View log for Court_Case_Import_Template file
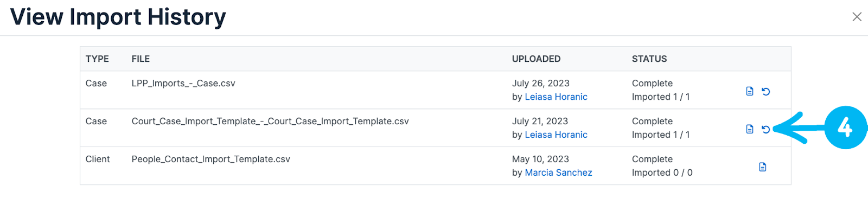The height and width of the screenshot is (217, 868). tap(750, 129)
